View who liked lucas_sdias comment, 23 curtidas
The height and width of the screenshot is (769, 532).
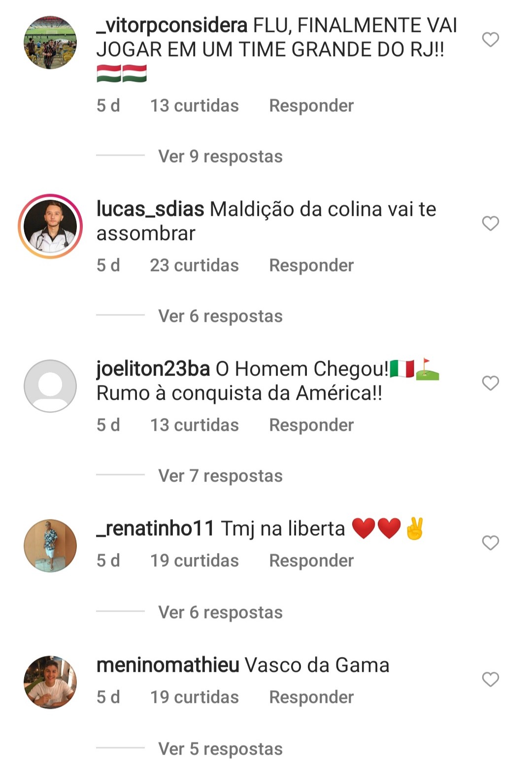tap(194, 265)
